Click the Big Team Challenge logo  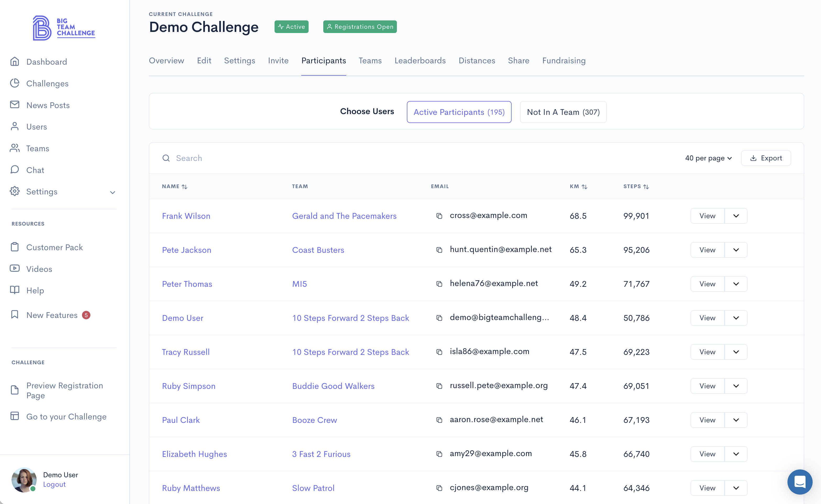click(x=64, y=28)
